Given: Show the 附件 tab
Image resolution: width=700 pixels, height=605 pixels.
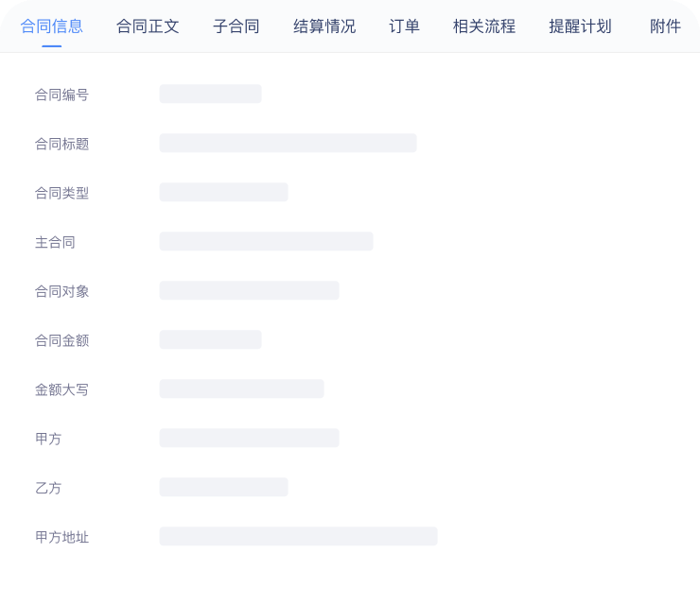Looking at the screenshot, I should 665,26.
